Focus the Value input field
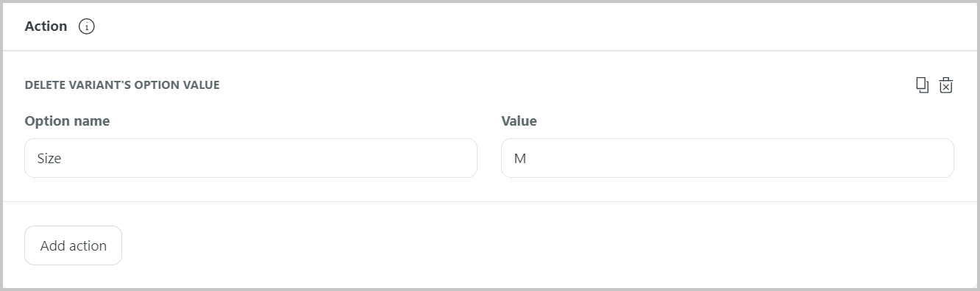Viewport: 980px width, 291px height. (x=728, y=158)
